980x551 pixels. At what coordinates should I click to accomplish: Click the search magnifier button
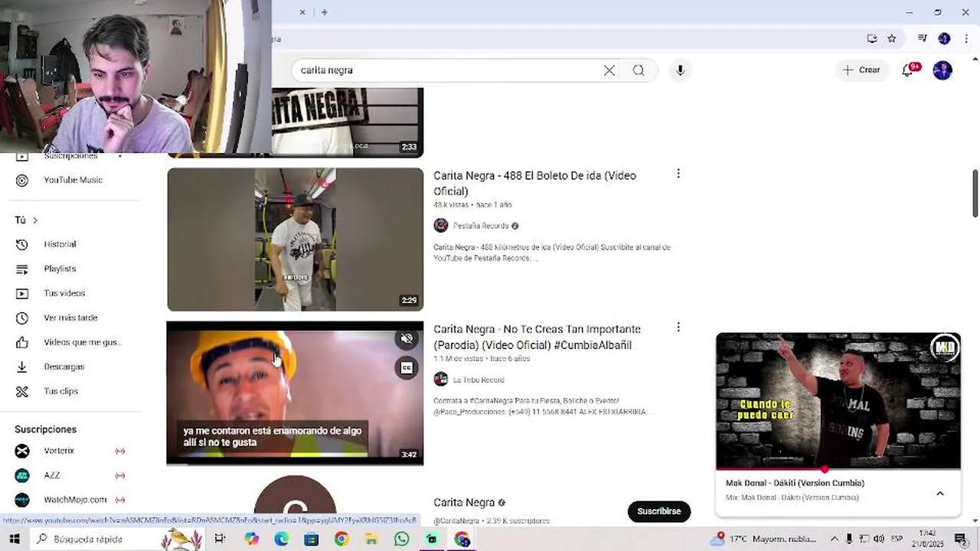pyautogui.click(x=639, y=70)
